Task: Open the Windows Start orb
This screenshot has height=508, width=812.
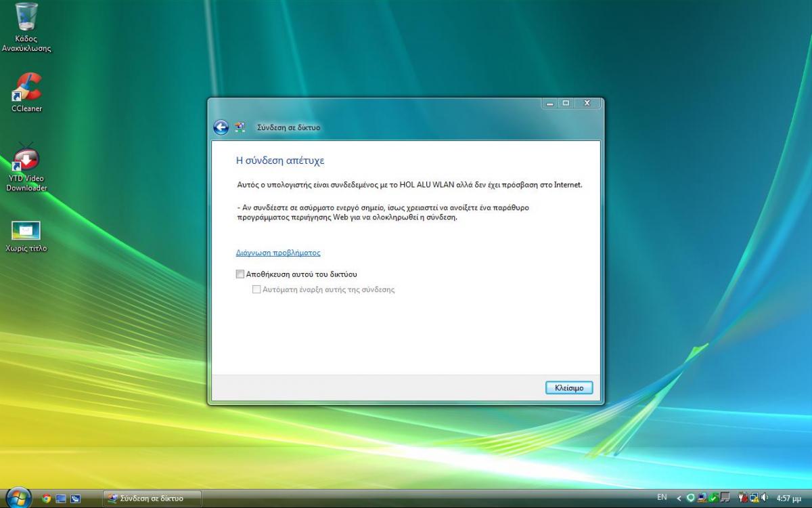Action: 18,498
